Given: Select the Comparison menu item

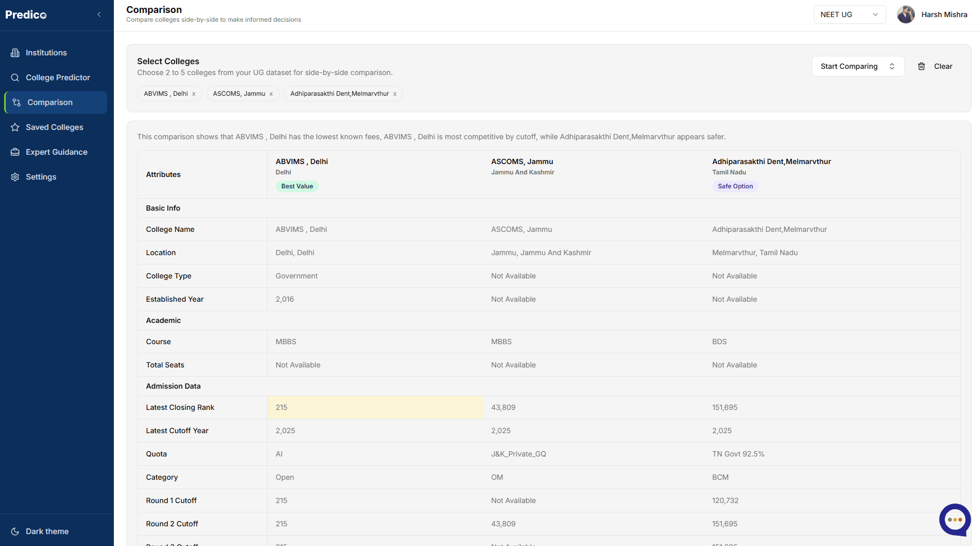Looking at the screenshot, I should tap(56, 102).
